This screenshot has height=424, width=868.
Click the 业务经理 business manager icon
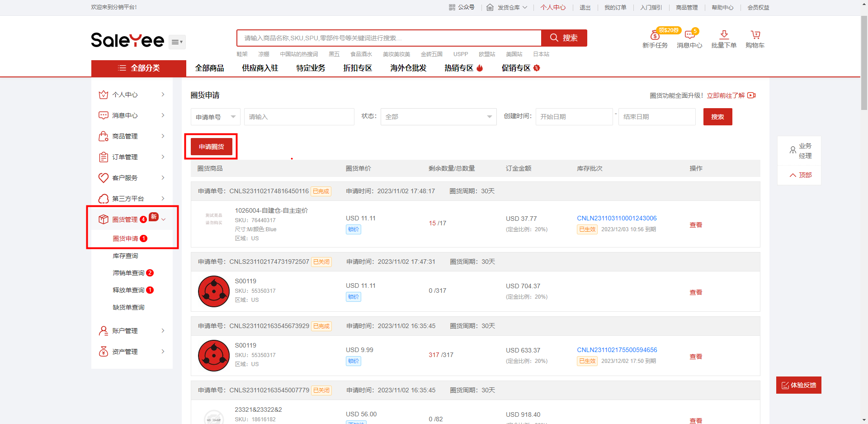793,150
